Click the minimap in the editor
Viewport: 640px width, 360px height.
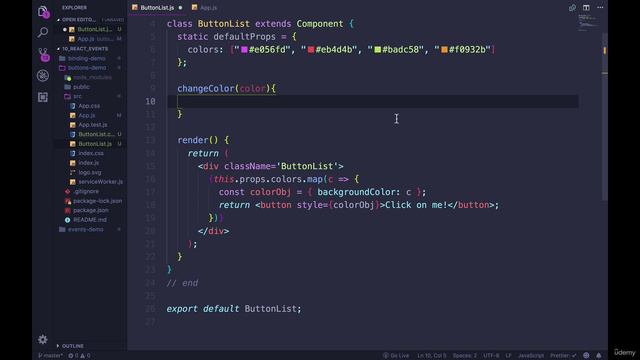[588, 22]
